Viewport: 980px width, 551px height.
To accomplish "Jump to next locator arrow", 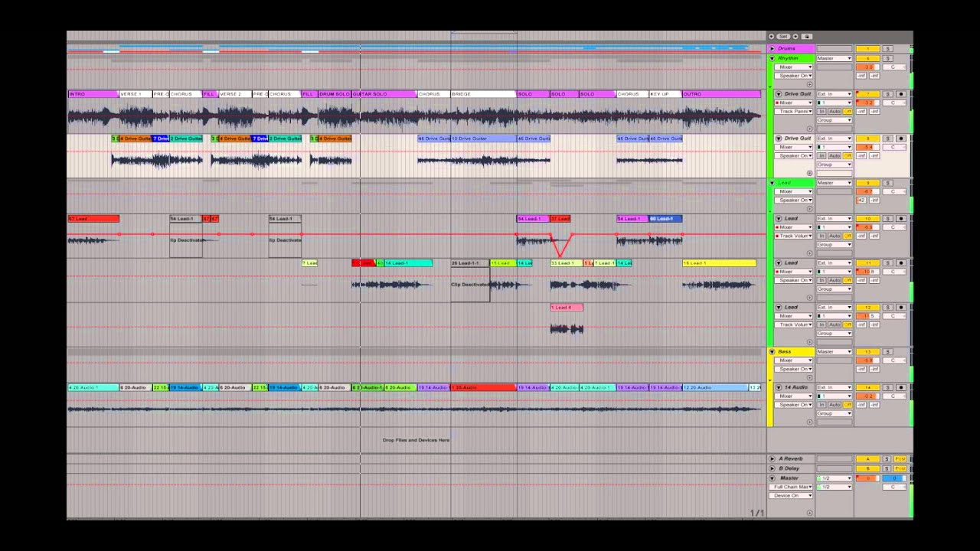I will [x=795, y=36].
